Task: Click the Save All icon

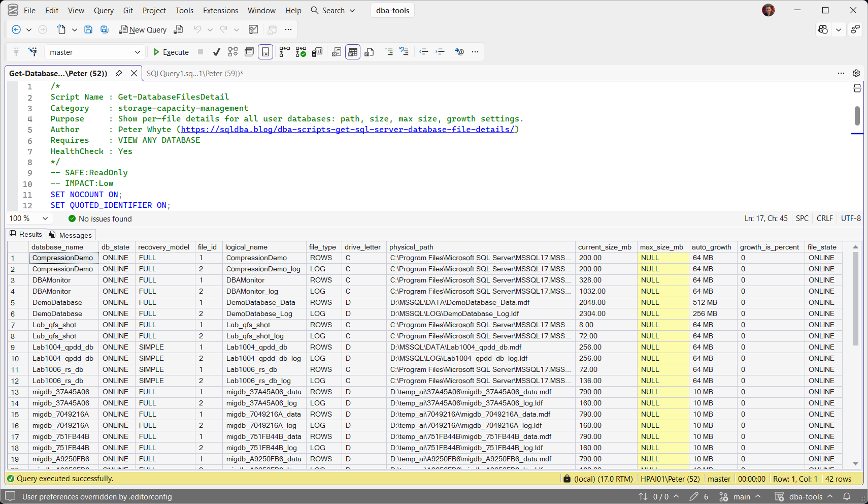Action: coord(105,29)
